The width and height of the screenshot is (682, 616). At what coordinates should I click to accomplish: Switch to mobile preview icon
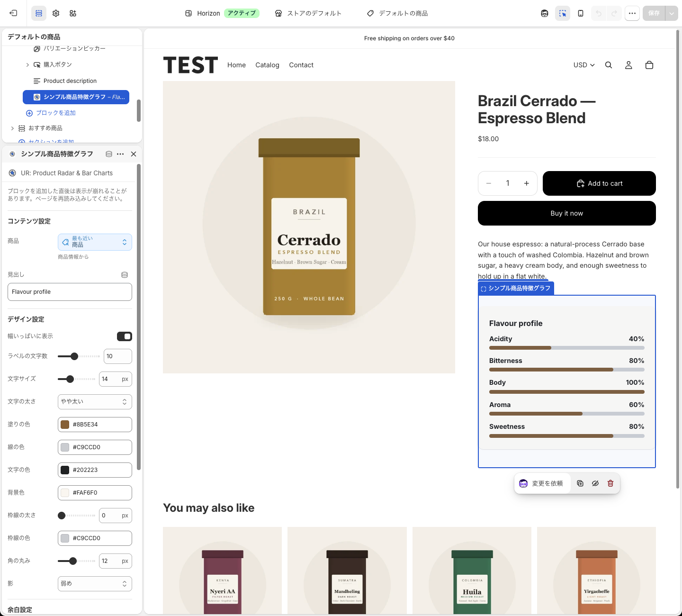[x=581, y=13]
